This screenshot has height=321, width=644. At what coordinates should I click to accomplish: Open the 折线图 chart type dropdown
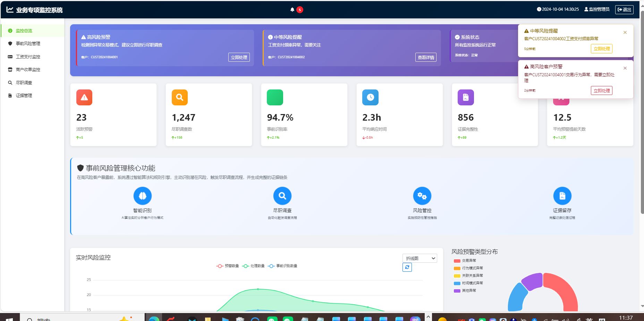coord(420,258)
